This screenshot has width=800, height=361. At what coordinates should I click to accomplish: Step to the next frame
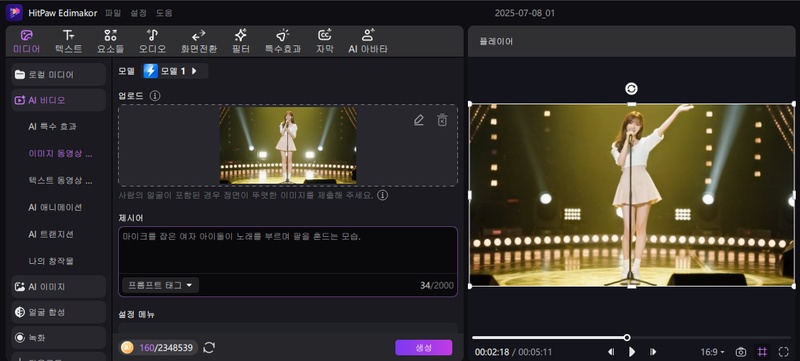point(653,352)
